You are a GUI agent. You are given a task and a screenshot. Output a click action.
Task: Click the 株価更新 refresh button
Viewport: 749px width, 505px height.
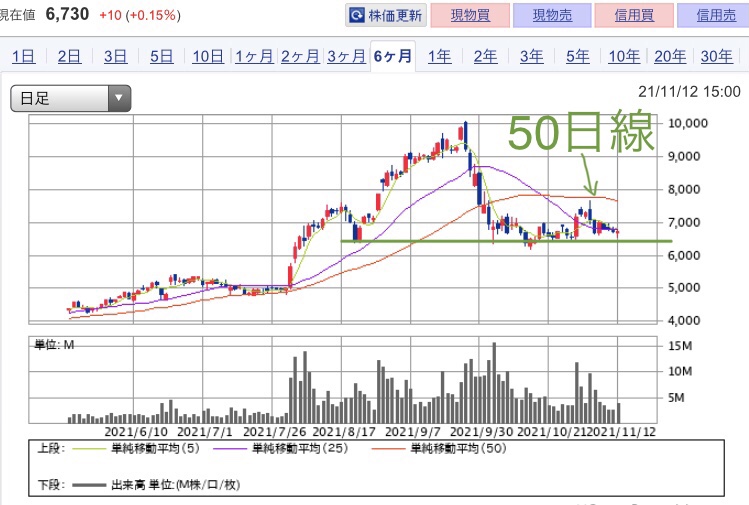tap(385, 15)
